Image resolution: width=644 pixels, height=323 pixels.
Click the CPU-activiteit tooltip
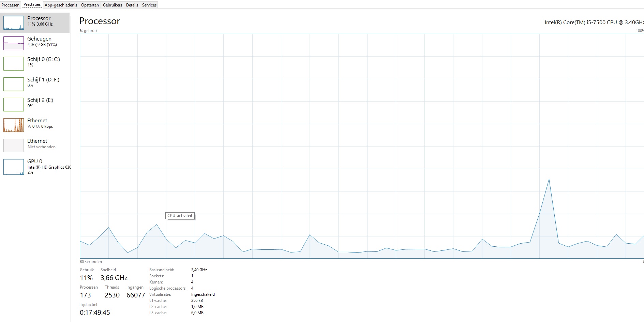coord(180,216)
